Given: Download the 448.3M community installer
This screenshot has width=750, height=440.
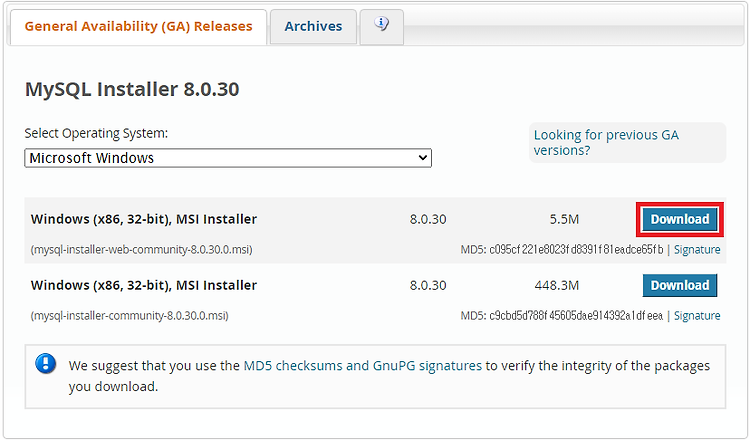Looking at the screenshot, I should [680, 285].
